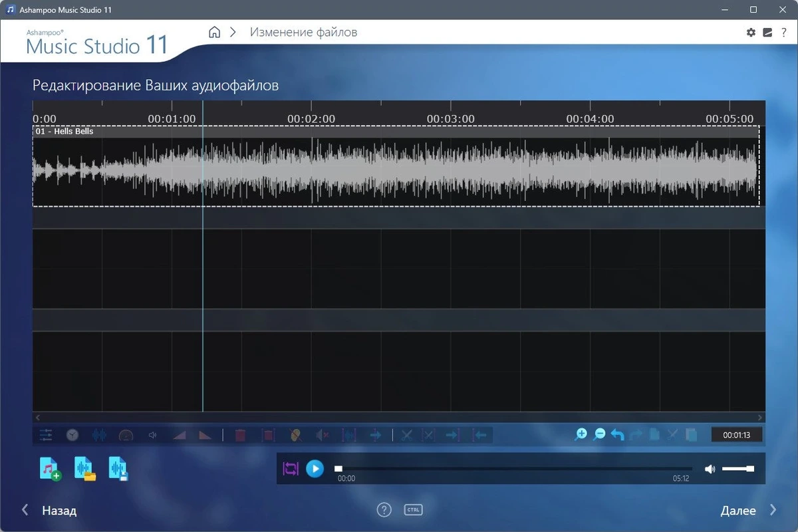Zoom in on the timeline
This screenshot has width=798, height=532.
coord(581,434)
